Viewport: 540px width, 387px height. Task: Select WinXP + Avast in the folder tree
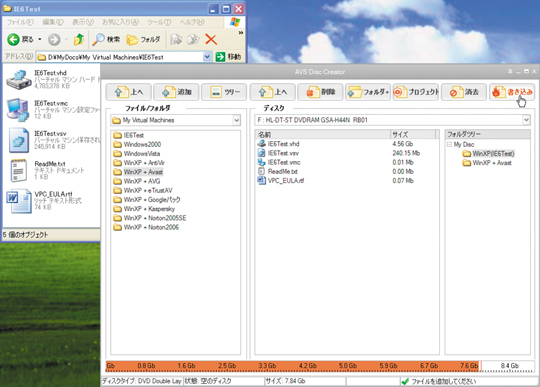pos(487,163)
